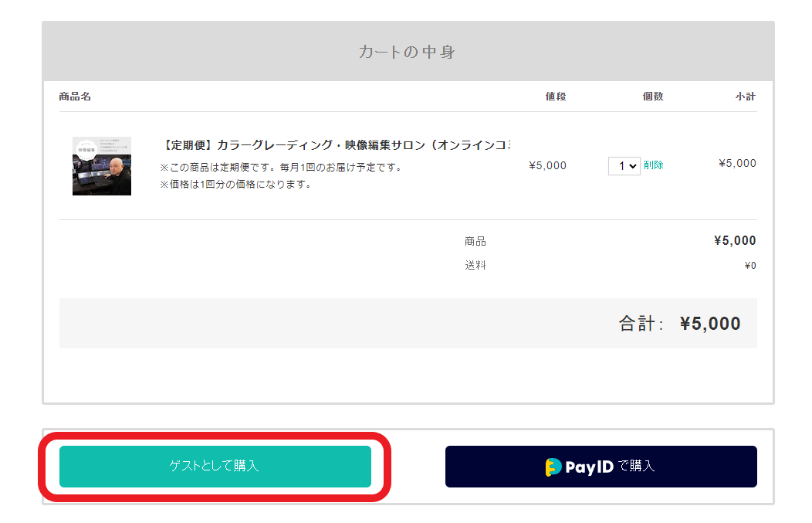Open the 【定期便】カラーグレーディング product title
This screenshot has height=523, width=812.
tap(337, 145)
